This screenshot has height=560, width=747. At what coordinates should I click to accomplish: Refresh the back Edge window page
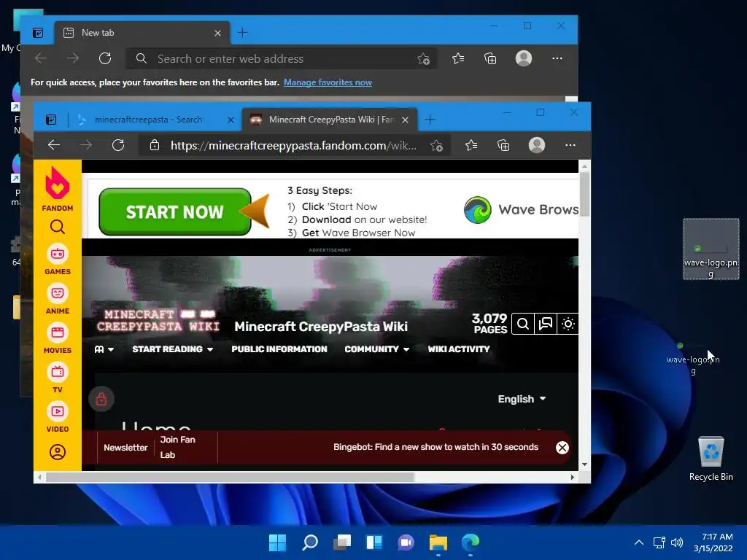point(105,58)
